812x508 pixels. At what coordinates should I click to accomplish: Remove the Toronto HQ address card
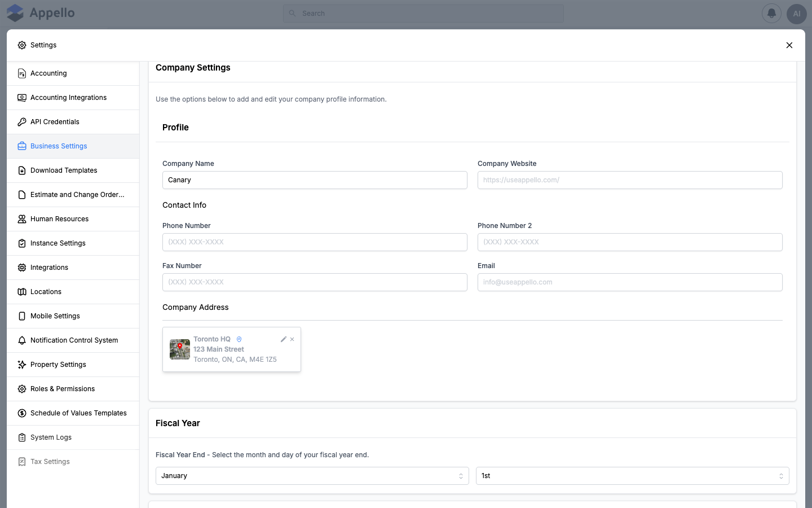pyautogui.click(x=292, y=339)
